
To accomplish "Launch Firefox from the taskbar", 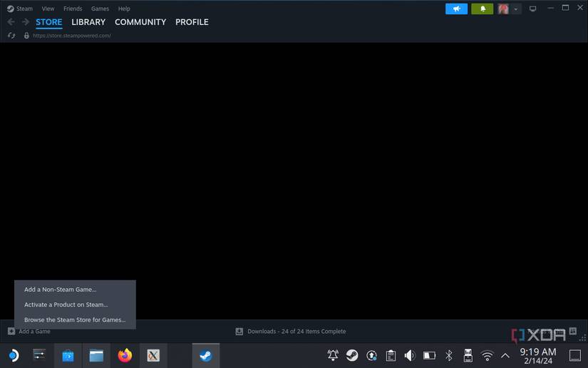I will point(125,355).
